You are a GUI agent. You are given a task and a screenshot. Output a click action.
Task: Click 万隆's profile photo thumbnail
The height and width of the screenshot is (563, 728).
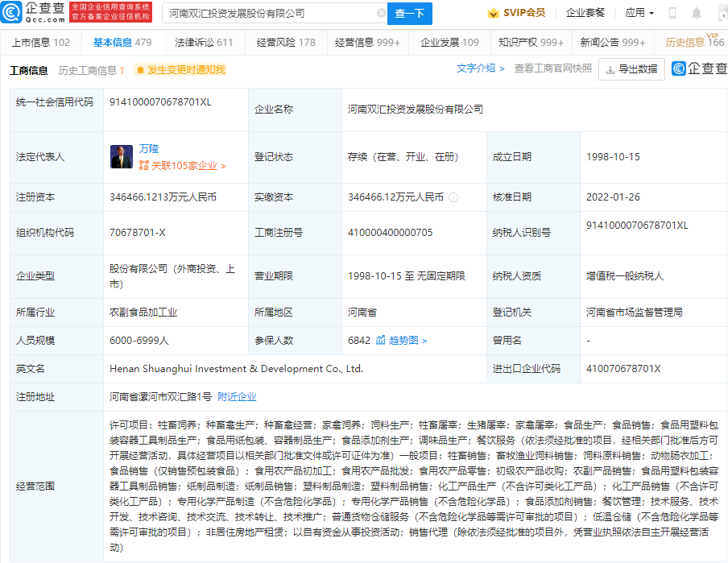tap(122, 156)
